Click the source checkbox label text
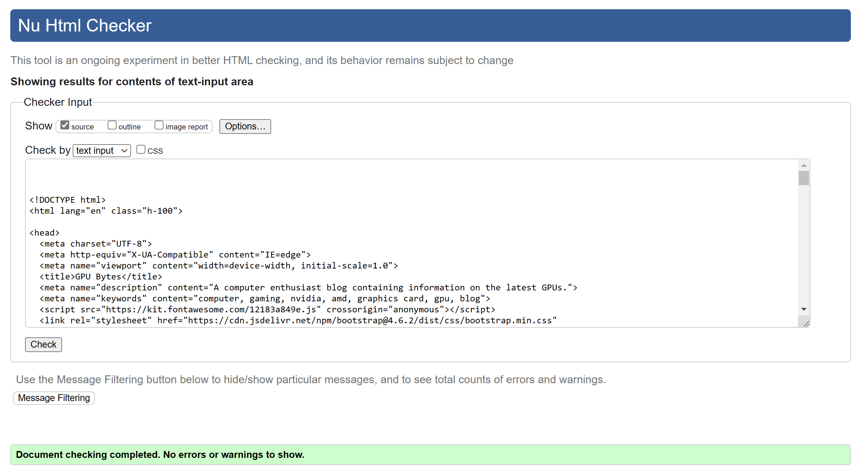 [x=82, y=127]
